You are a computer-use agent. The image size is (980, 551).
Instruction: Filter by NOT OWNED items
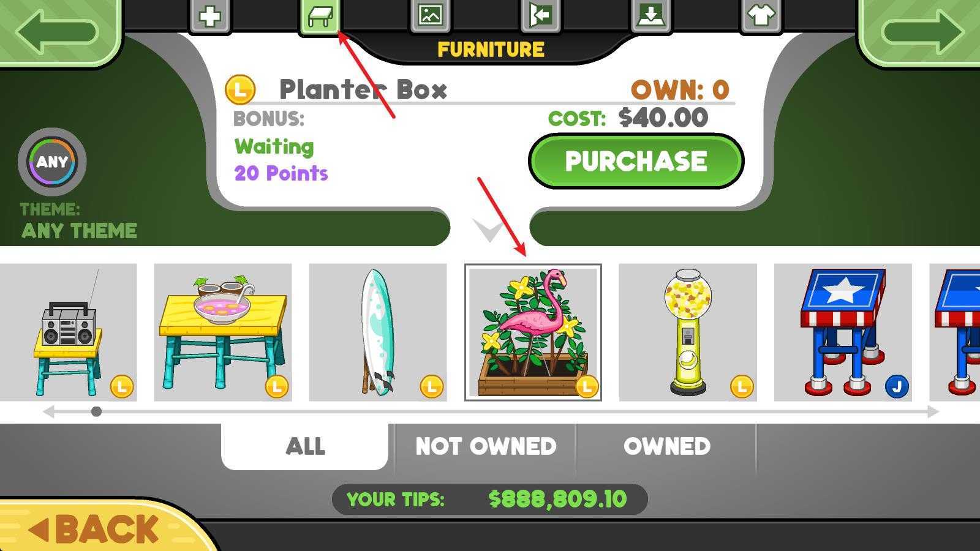[x=486, y=446]
